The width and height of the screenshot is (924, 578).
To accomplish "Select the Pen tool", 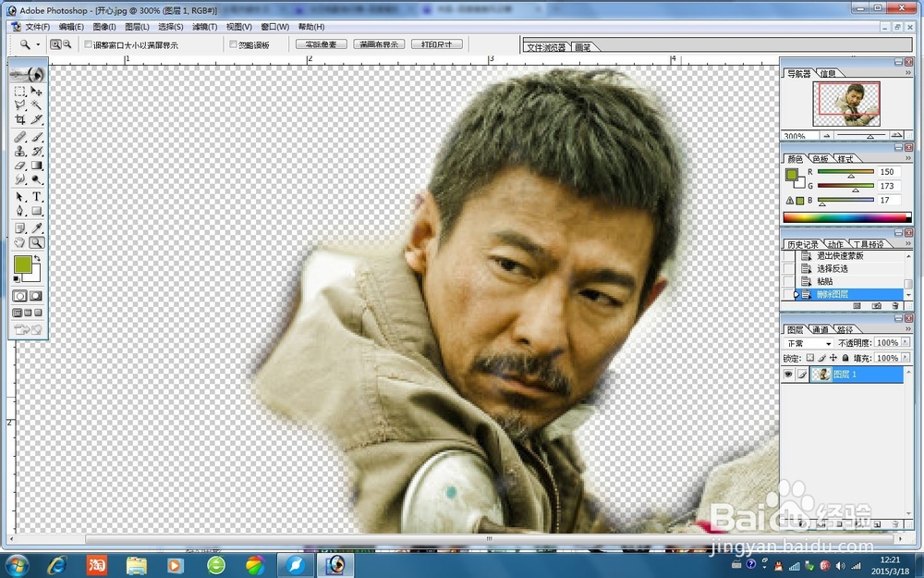I will pyautogui.click(x=20, y=211).
